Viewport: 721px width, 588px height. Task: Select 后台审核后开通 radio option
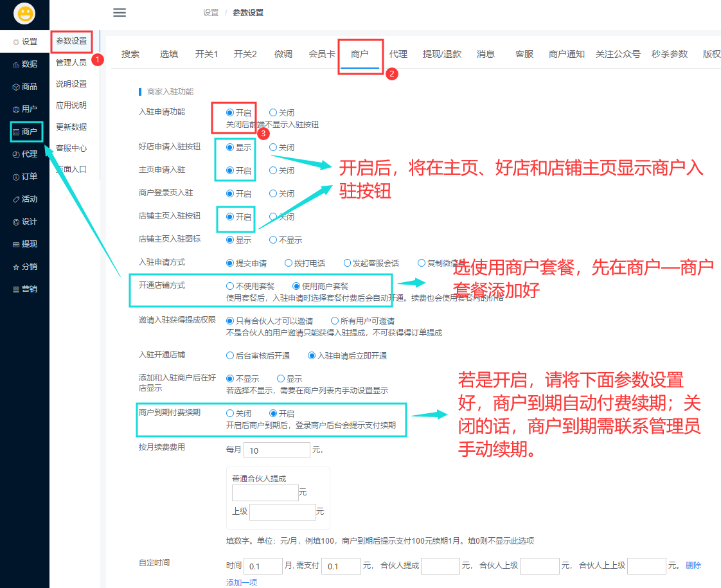230,356
